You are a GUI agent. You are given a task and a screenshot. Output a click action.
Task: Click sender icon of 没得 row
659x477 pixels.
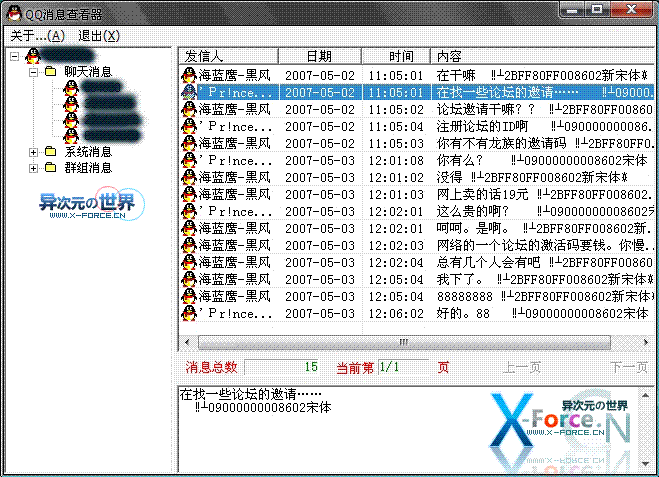tap(189, 177)
